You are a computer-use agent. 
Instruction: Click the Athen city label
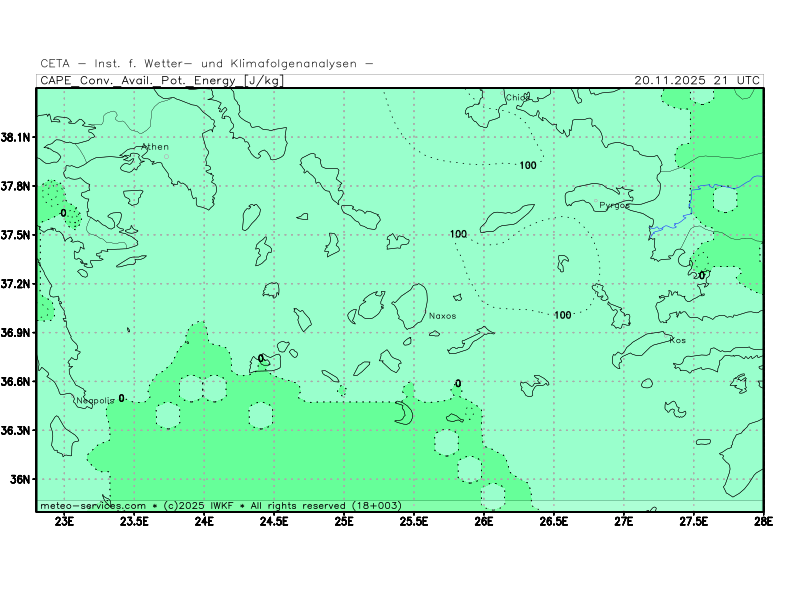click(155, 147)
